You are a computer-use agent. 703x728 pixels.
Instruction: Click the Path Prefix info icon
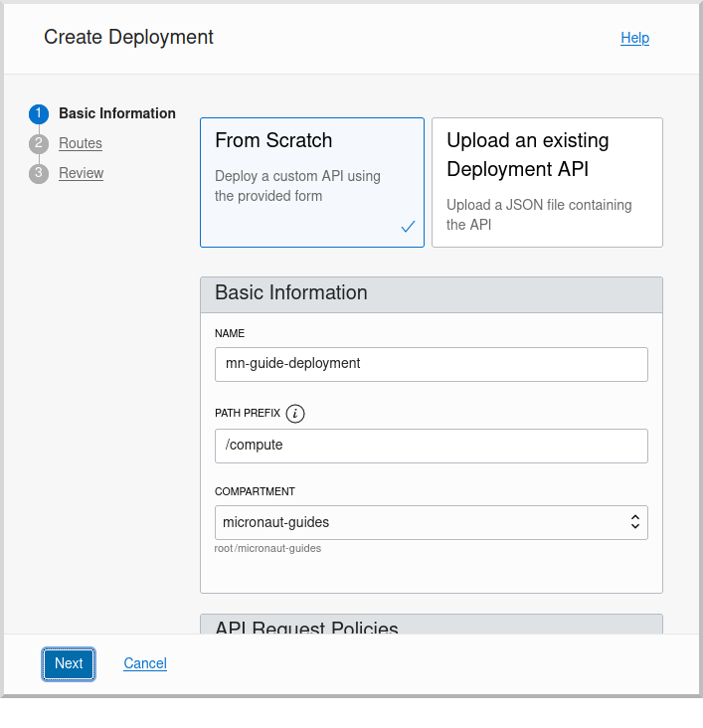coord(295,413)
